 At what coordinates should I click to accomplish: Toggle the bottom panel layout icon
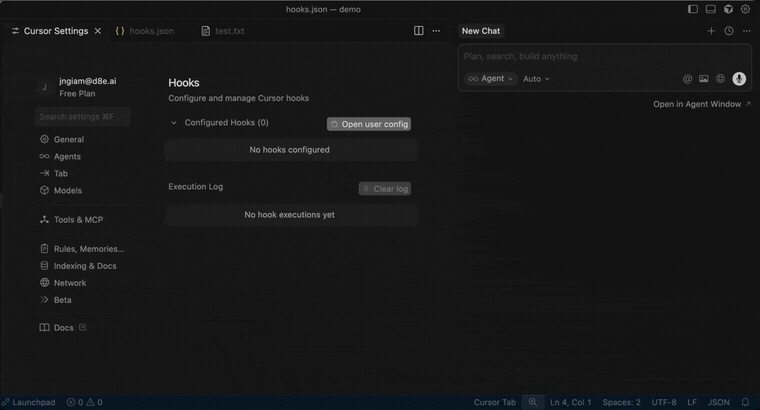(x=711, y=9)
